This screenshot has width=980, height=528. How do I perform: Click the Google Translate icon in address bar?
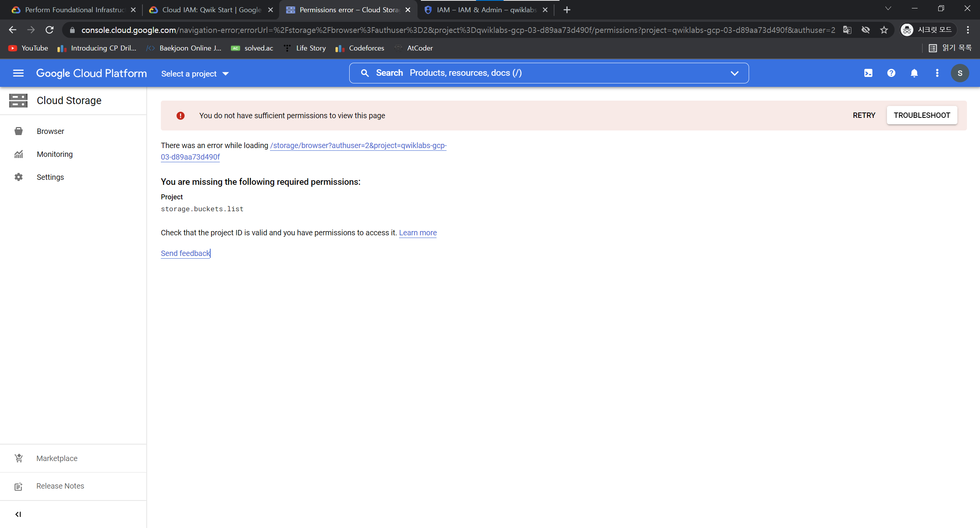pos(847,30)
